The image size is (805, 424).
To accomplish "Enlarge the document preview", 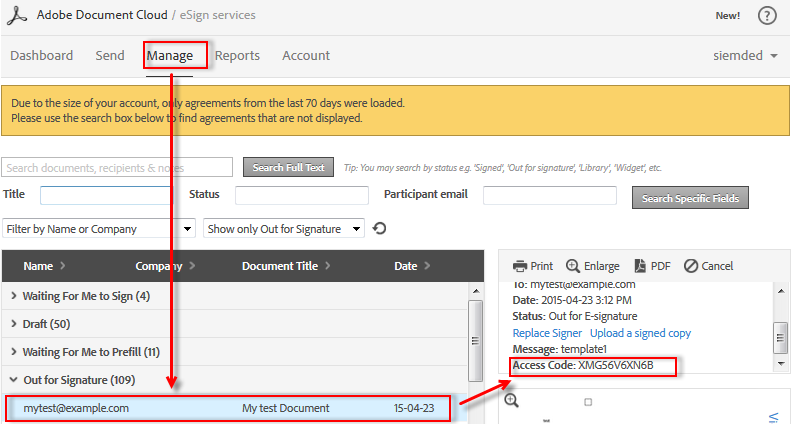I will [593, 266].
